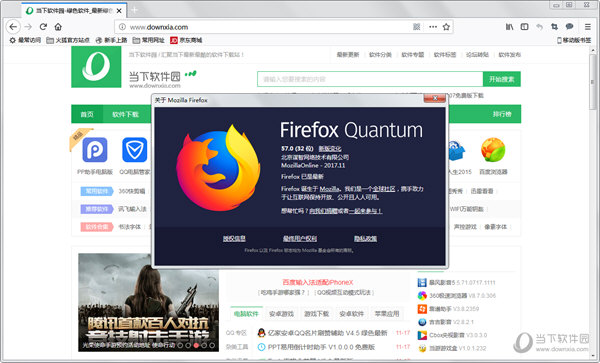Image resolution: width=600 pixels, height=363 pixels.
Task: Open the home tab in the green nav bar
Action: (x=87, y=114)
